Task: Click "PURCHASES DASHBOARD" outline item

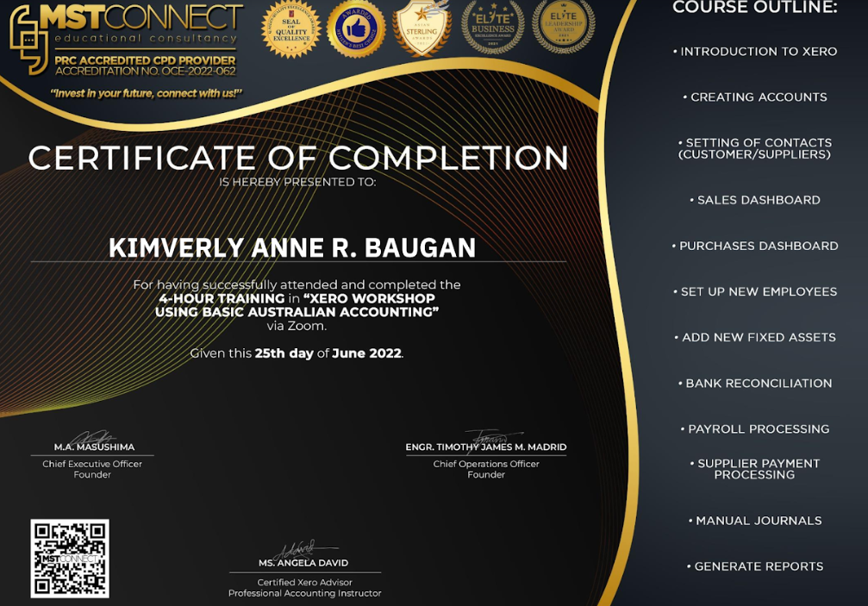Action: pos(755,246)
